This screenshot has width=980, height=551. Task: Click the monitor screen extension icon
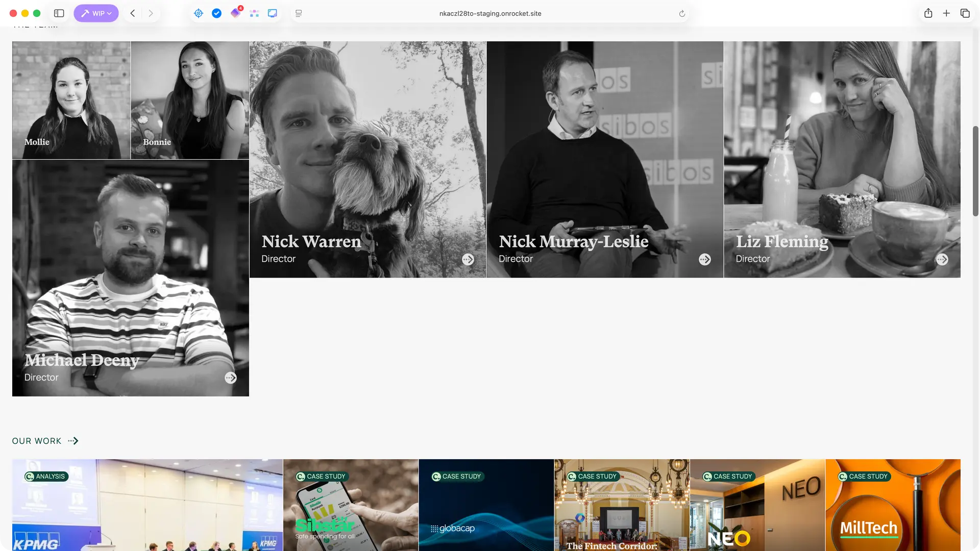tap(273, 13)
